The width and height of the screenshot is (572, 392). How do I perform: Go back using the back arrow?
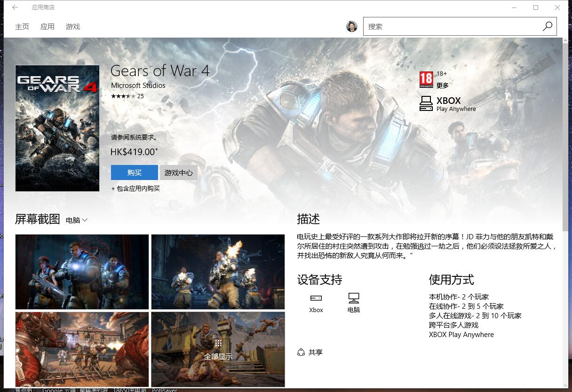coord(15,8)
